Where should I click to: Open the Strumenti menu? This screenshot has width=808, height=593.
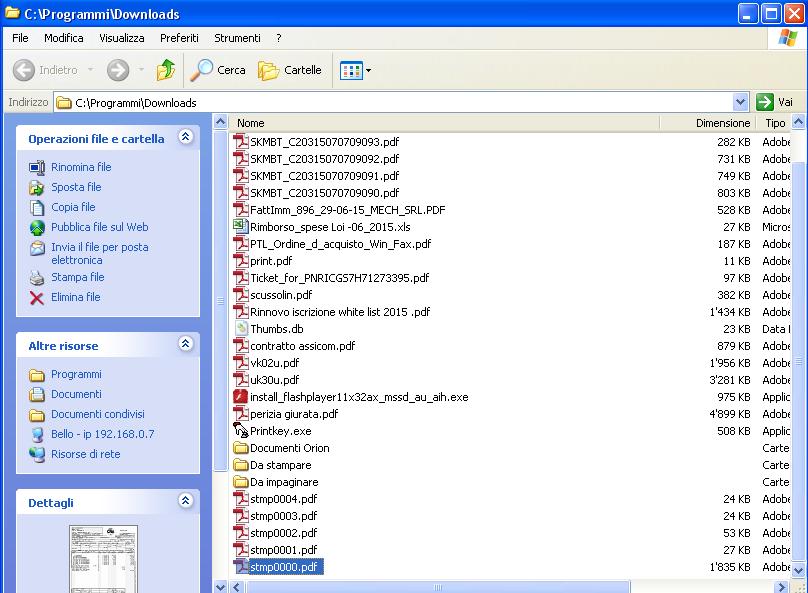(x=237, y=38)
